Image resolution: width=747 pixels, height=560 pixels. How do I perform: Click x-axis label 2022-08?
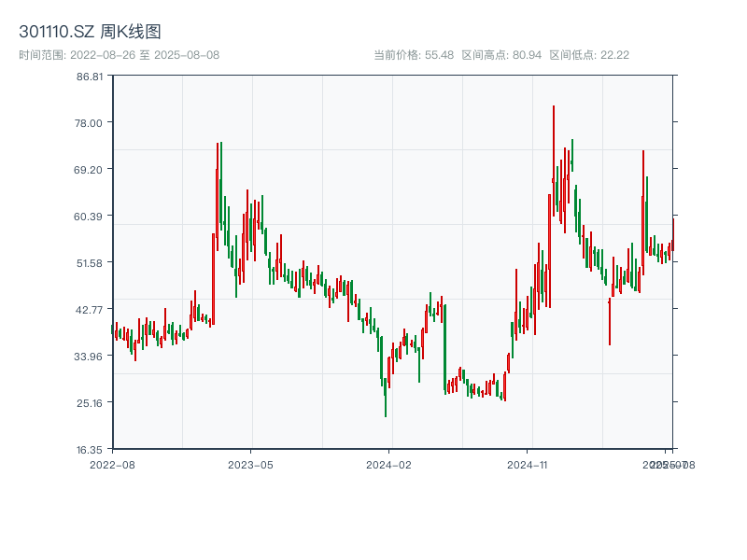(x=112, y=465)
